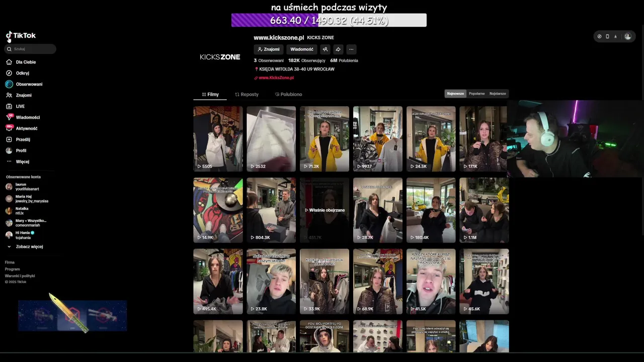Click the Firma footer link
Image resolution: width=644 pixels, height=362 pixels.
coord(10,262)
